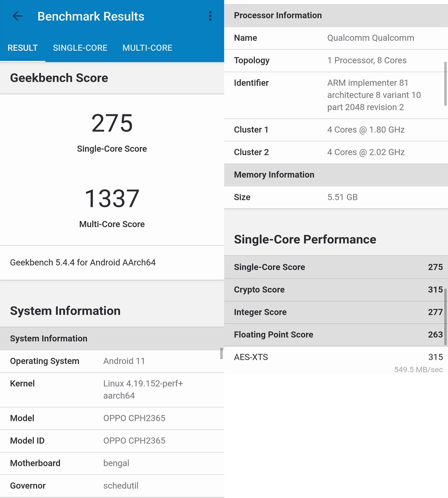Switch to the MULTI-CORE tab
Screen dimensions: 448x498
point(147,48)
